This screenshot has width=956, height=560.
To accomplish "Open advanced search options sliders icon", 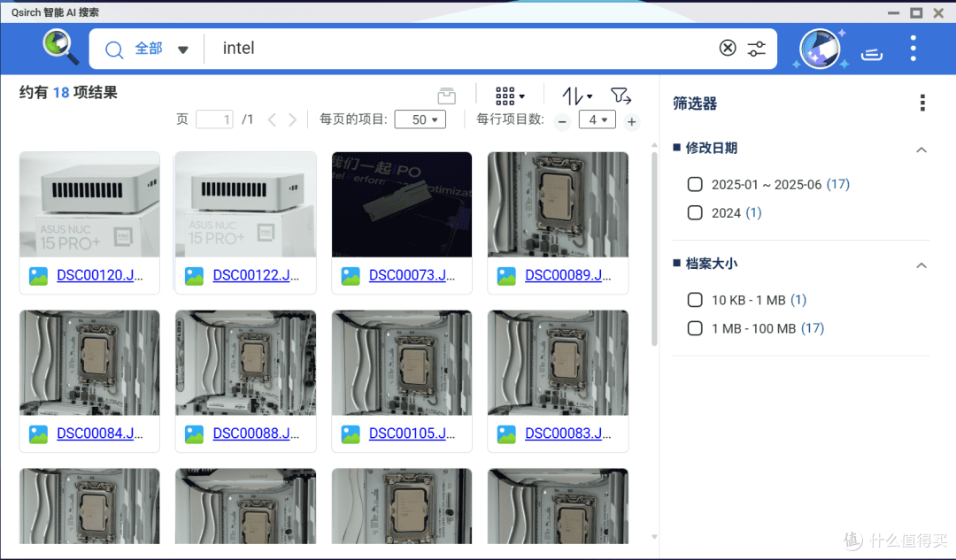I will coord(757,48).
